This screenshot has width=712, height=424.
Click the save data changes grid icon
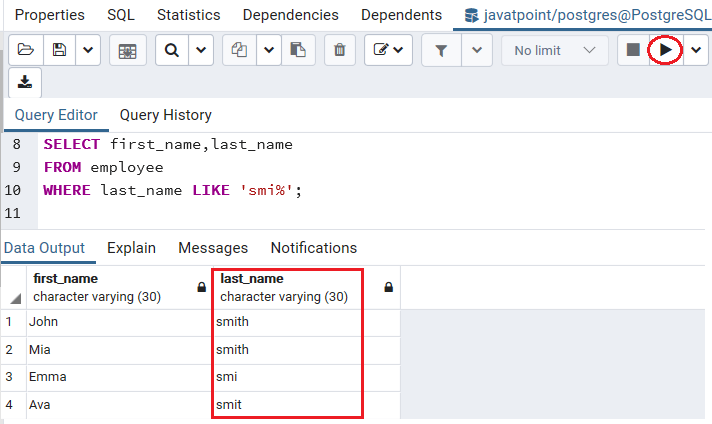pos(128,50)
